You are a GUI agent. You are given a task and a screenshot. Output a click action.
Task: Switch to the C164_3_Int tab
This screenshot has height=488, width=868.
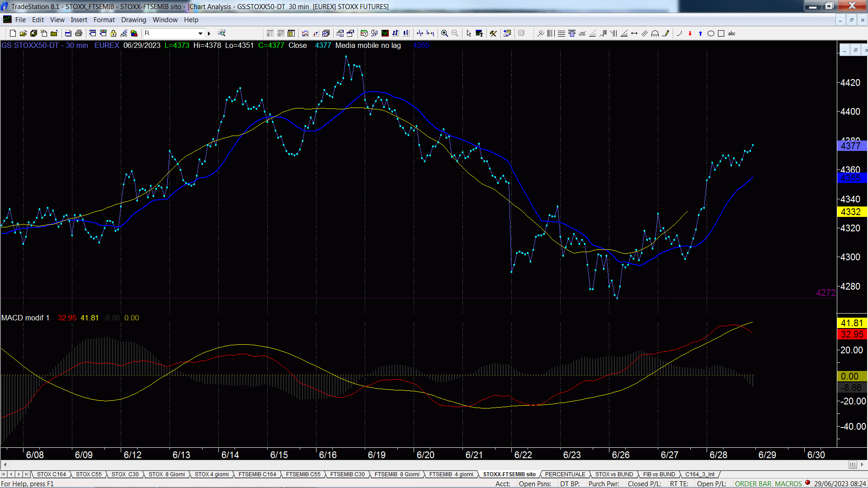(700, 474)
